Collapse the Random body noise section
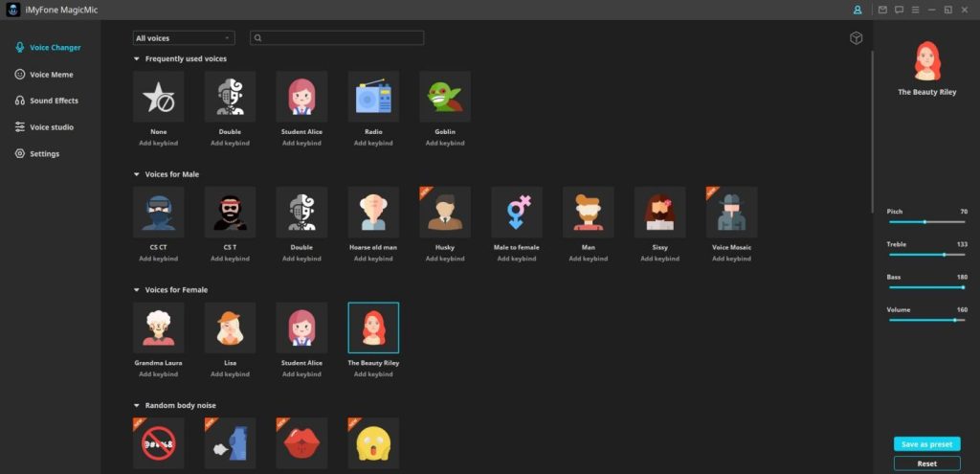980x474 pixels. click(x=136, y=406)
